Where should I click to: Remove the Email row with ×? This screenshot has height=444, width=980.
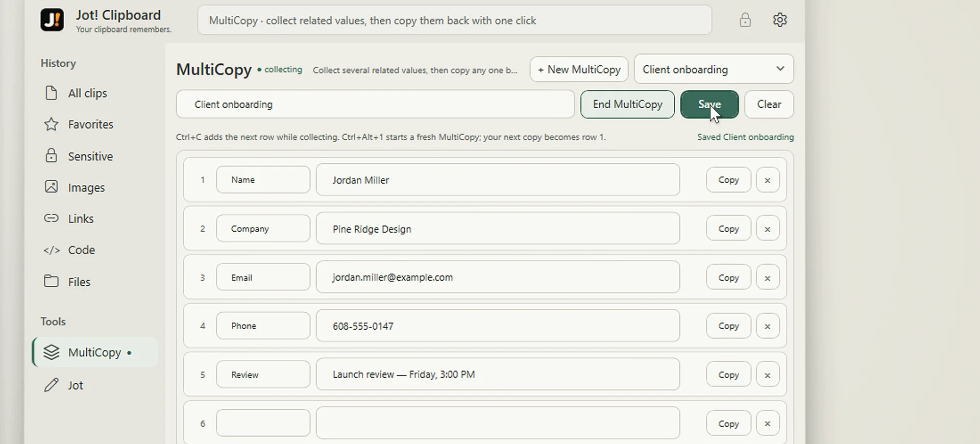point(767,277)
